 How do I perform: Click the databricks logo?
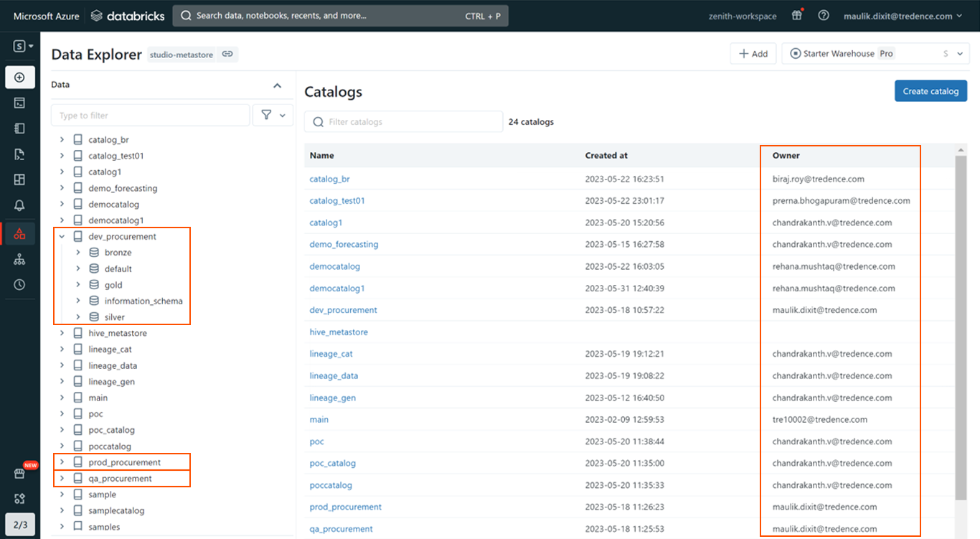tap(128, 16)
